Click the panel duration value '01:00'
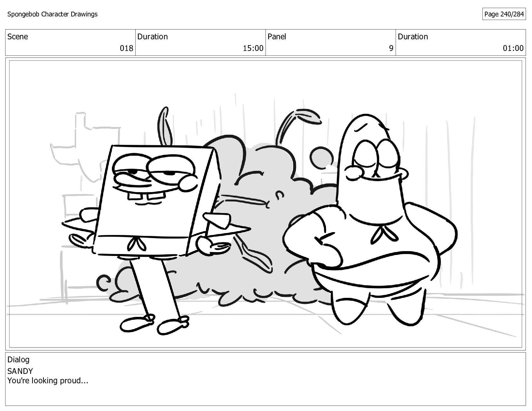 tap(513, 48)
